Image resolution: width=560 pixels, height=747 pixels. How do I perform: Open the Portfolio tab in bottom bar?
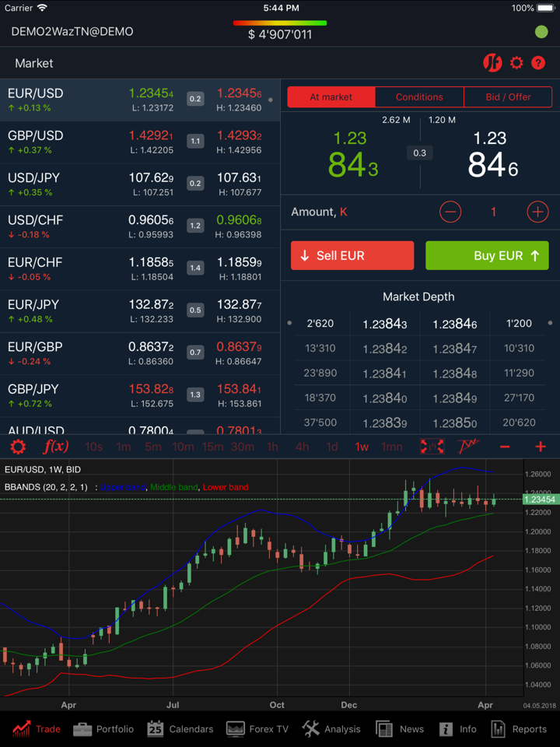click(x=103, y=729)
